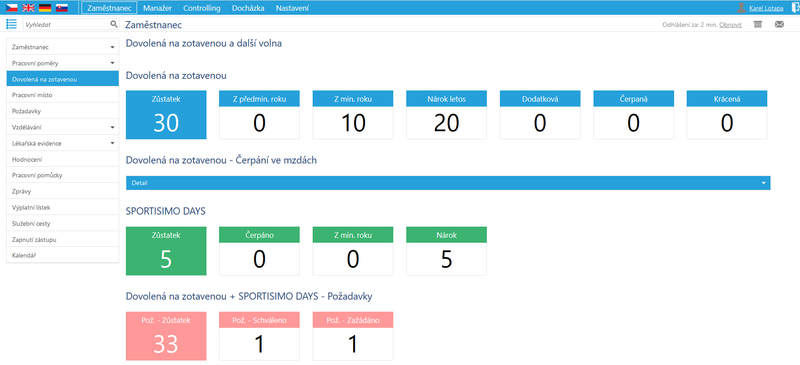Open the Docházka top menu

pyautogui.click(x=247, y=8)
